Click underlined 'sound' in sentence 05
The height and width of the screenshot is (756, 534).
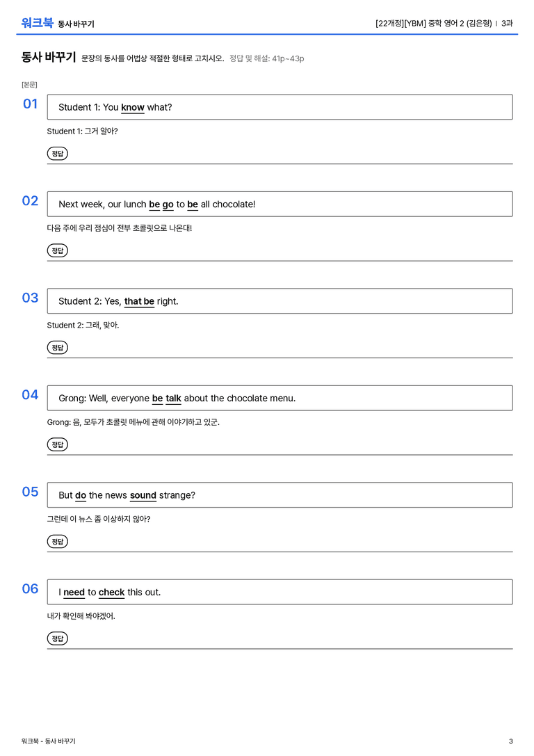point(143,495)
